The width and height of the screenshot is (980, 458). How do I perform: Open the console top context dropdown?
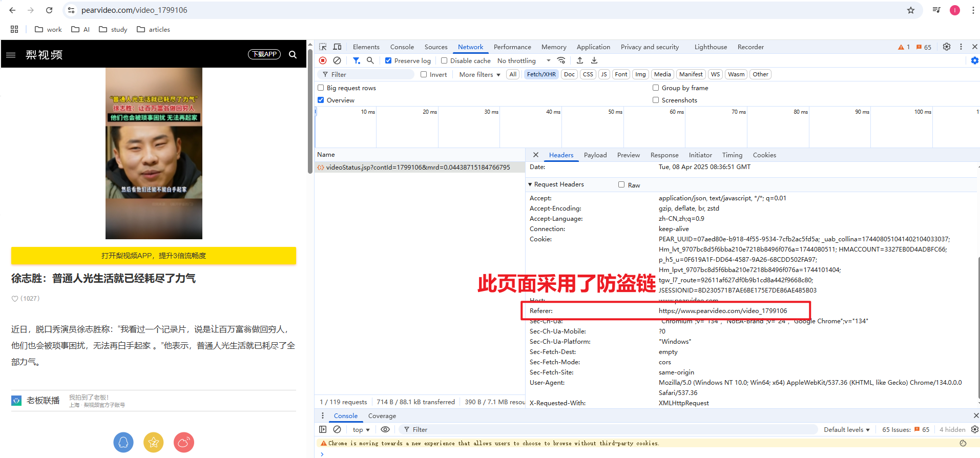[x=361, y=429]
